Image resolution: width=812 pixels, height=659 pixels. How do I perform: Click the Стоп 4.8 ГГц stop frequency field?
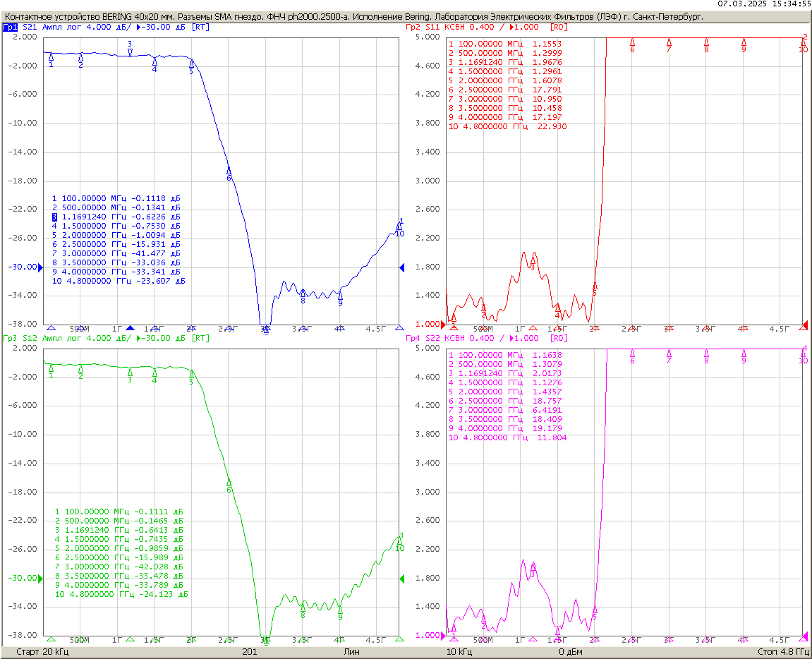pos(783,652)
